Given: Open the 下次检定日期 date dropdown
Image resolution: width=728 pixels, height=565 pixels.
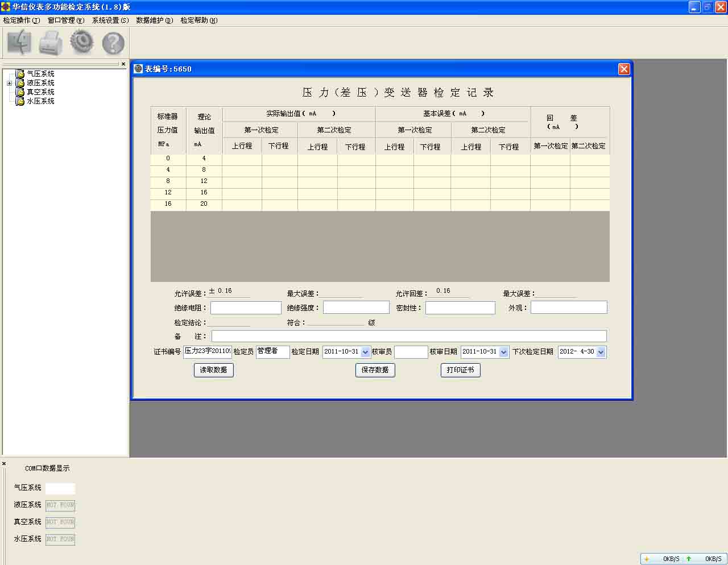Looking at the screenshot, I should pos(601,352).
